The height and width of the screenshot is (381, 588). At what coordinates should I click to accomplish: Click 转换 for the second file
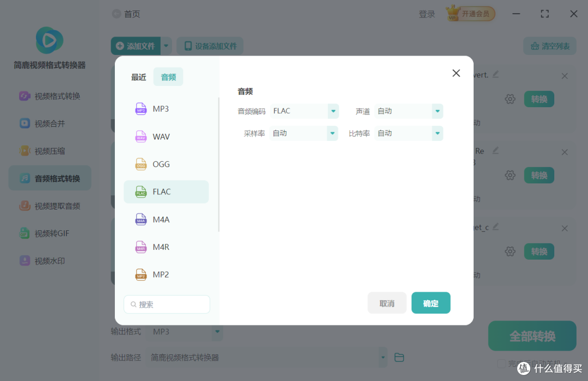point(539,175)
